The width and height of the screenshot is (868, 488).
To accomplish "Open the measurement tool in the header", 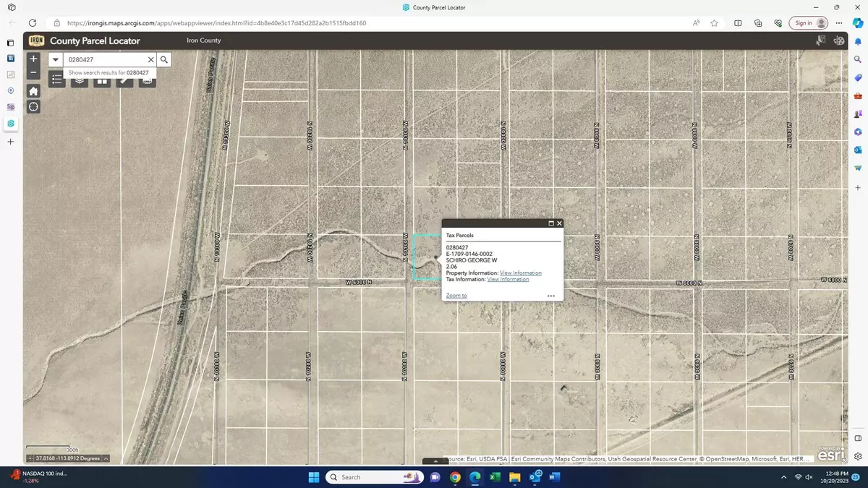I will [x=838, y=40].
